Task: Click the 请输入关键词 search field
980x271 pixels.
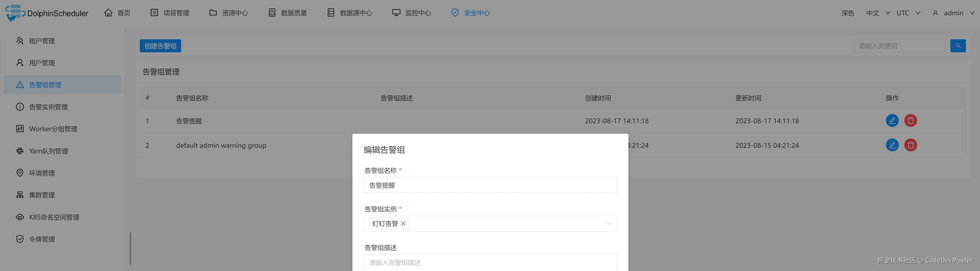Action: click(x=898, y=46)
